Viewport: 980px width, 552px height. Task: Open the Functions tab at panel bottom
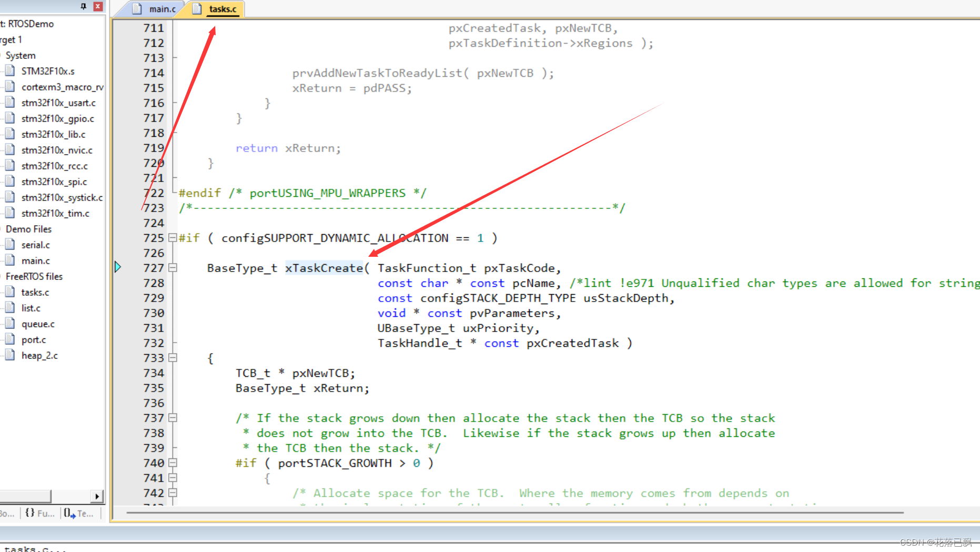(x=40, y=513)
